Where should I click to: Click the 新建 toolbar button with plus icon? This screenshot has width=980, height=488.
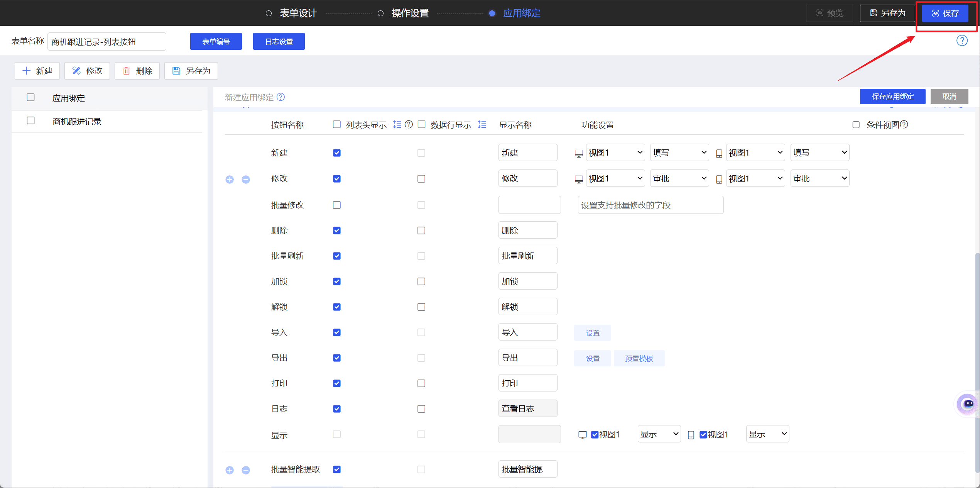coord(37,71)
